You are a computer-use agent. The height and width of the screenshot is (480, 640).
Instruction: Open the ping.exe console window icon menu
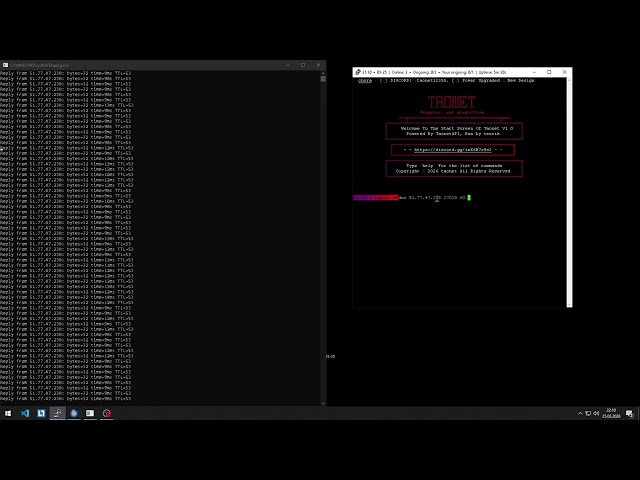pyautogui.click(x=5, y=65)
